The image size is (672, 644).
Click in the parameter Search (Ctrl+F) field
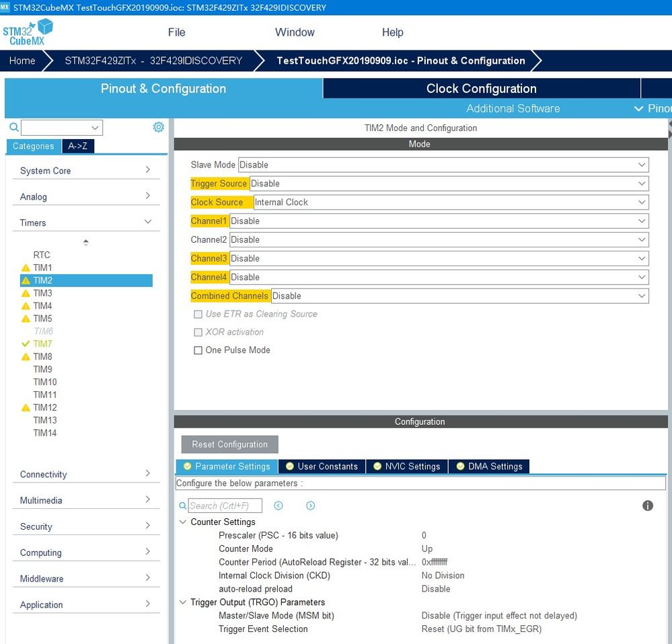click(x=225, y=506)
